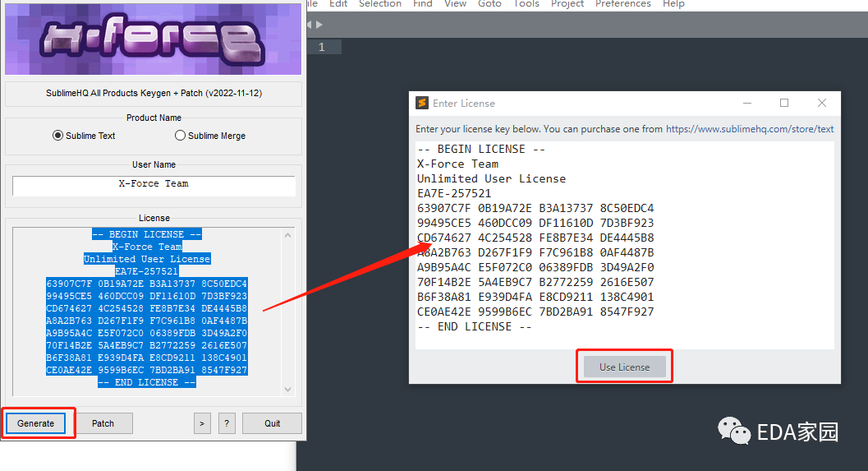Maximize the Enter License dialog
This screenshot has width=868, height=471.
(784, 103)
